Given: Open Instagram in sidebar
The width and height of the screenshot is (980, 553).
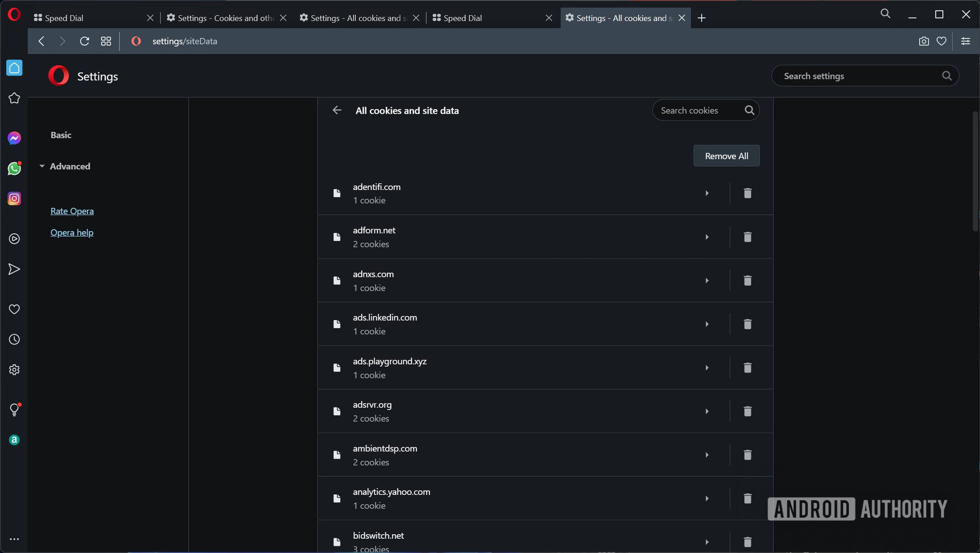Looking at the screenshot, I should (x=14, y=198).
